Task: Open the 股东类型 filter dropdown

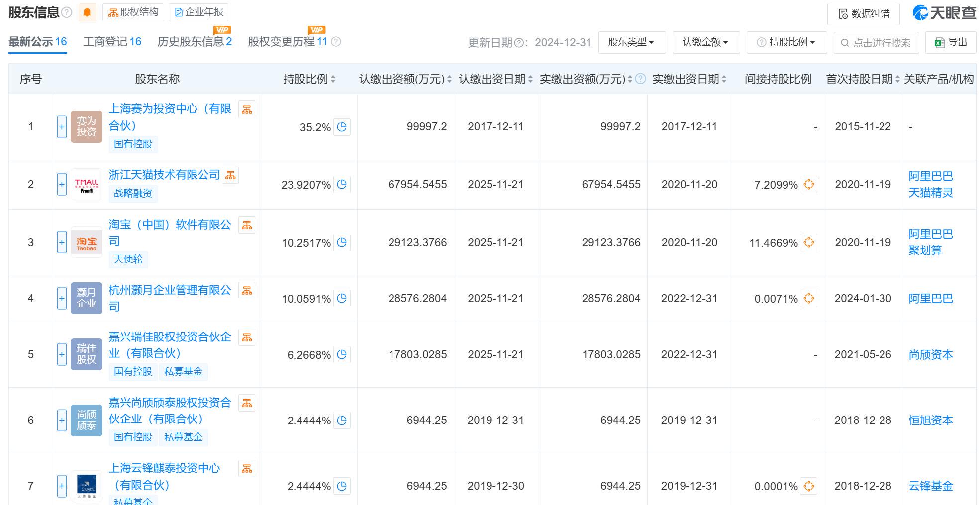Action: pyautogui.click(x=632, y=42)
